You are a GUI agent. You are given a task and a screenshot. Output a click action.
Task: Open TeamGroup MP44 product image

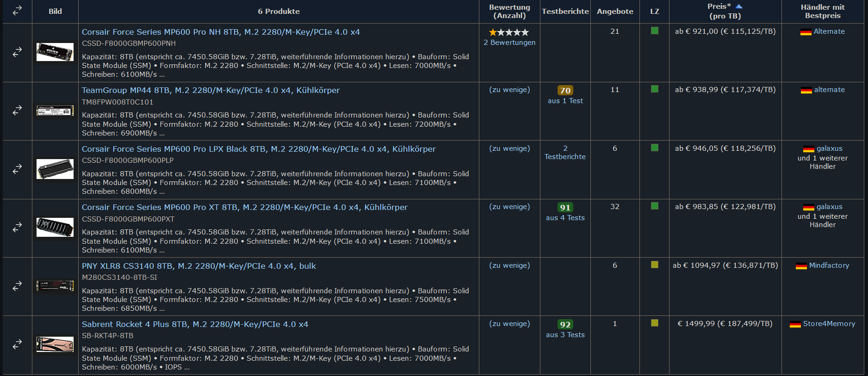55,111
